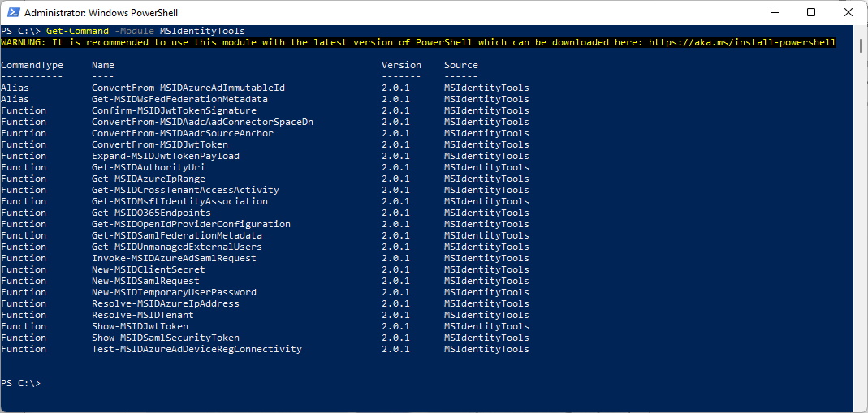The width and height of the screenshot is (868, 413).
Task: Click Get-MSIDMsftIdentityAssociation function name
Action: [180, 201]
